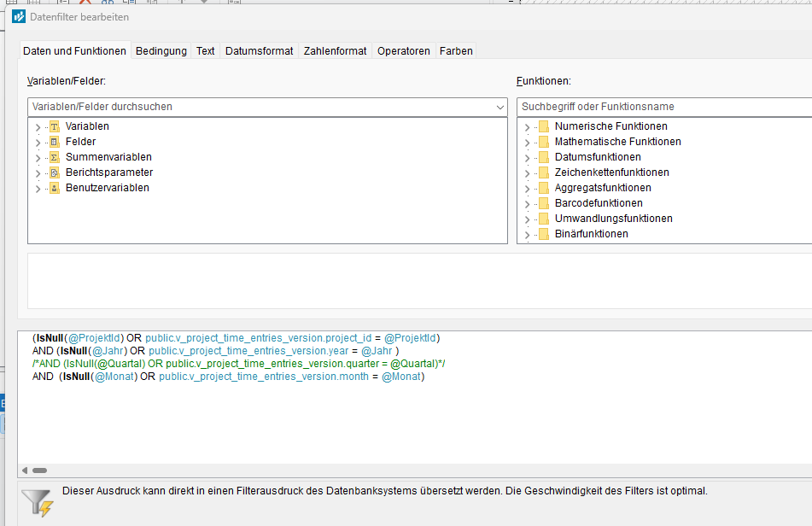Viewport: 812px width, 526px height.
Task: Click the Barcodefunktionen folder icon
Action: tap(543, 203)
